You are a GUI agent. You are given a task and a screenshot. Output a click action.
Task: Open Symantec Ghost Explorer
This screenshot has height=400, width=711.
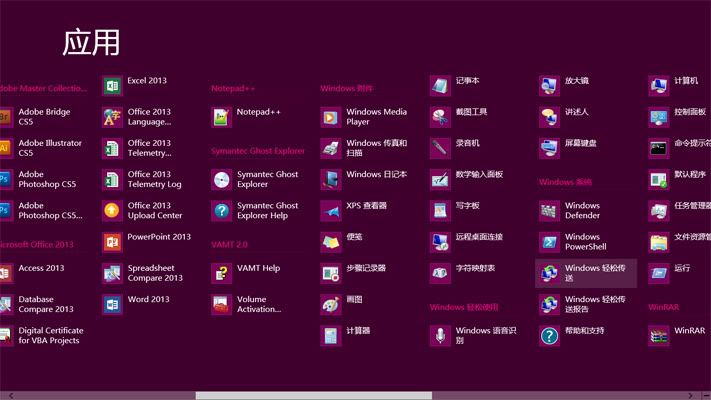click(x=255, y=180)
